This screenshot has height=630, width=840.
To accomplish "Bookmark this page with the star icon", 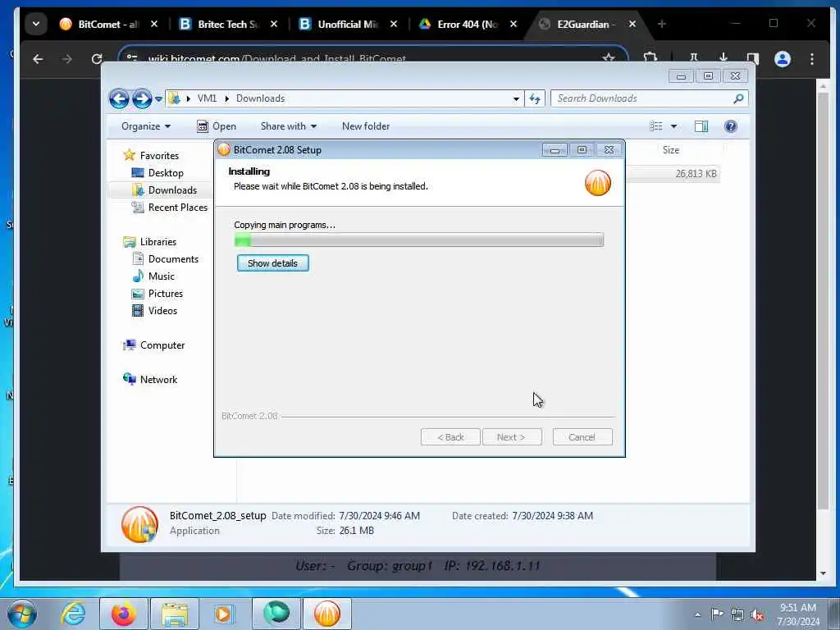I will coord(609,58).
